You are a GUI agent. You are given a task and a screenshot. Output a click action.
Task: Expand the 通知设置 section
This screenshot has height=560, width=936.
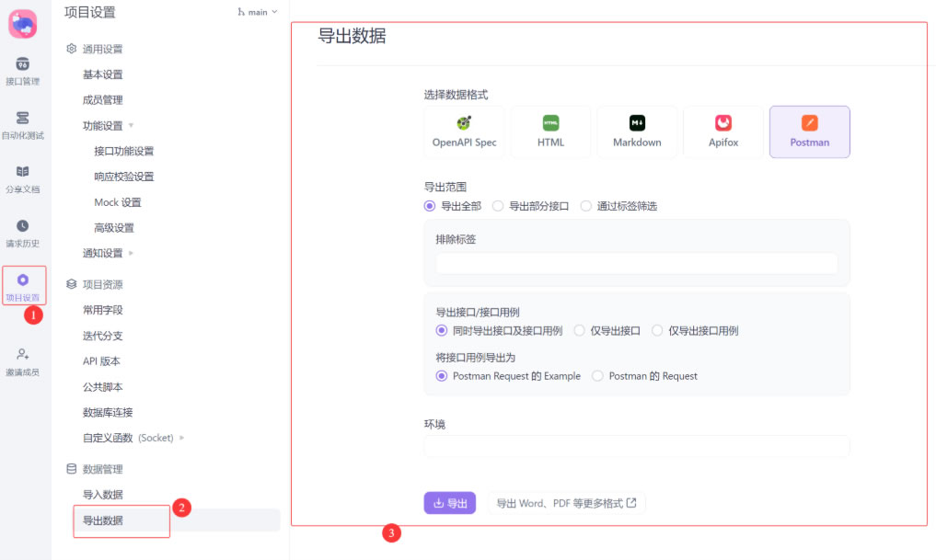(x=130, y=254)
